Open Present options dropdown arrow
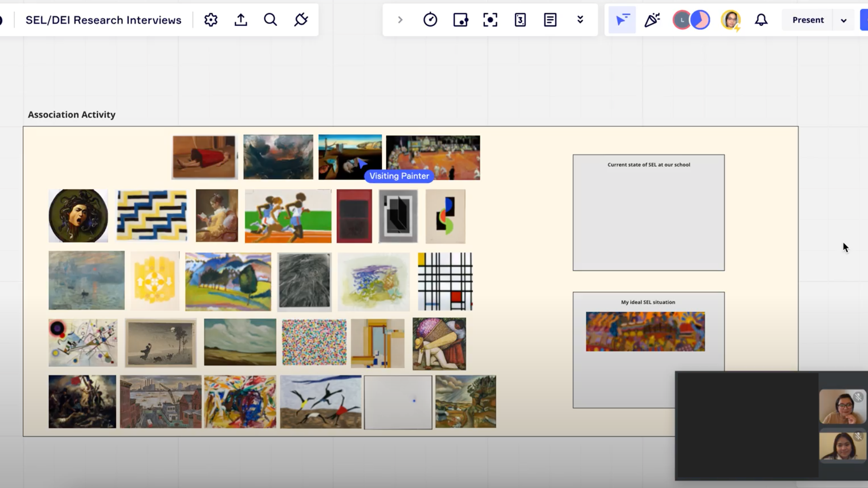Screen dimensions: 868x488 pyautogui.click(x=843, y=20)
